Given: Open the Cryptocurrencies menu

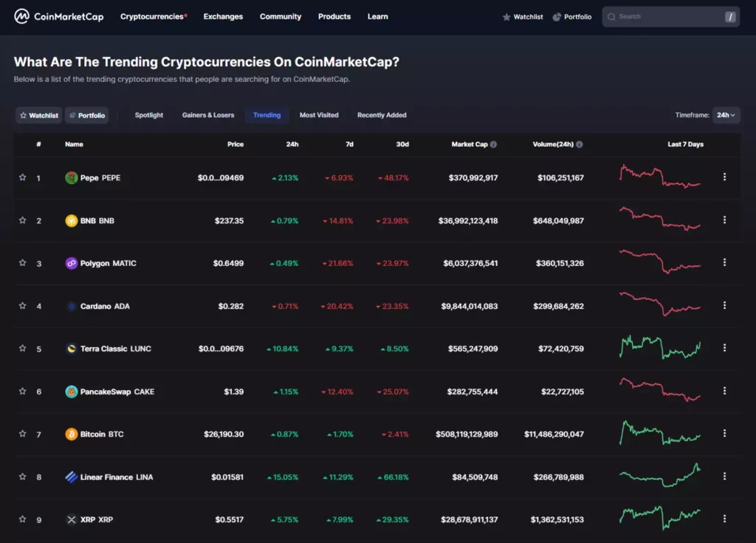Looking at the screenshot, I should click(x=153, y=16).
